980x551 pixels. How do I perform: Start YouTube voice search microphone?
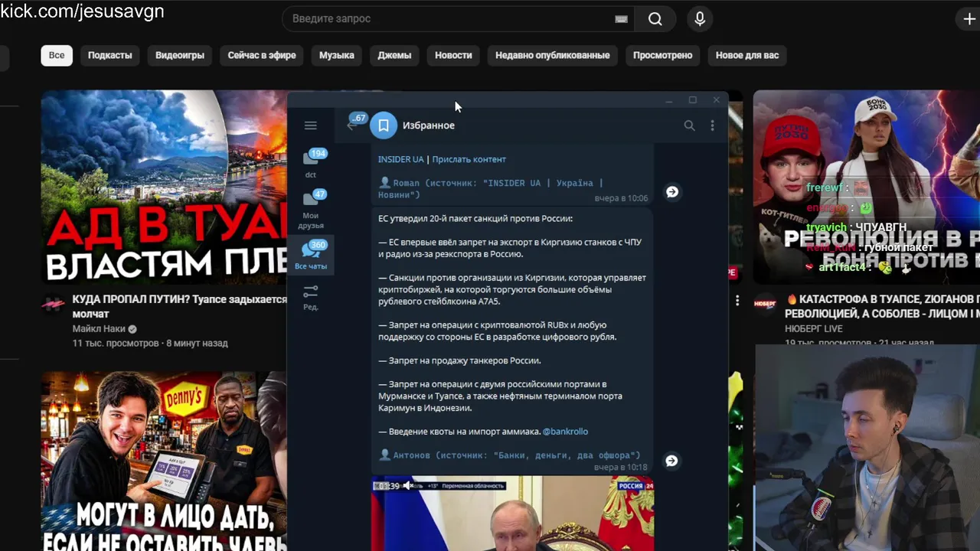tap(700, 19)
